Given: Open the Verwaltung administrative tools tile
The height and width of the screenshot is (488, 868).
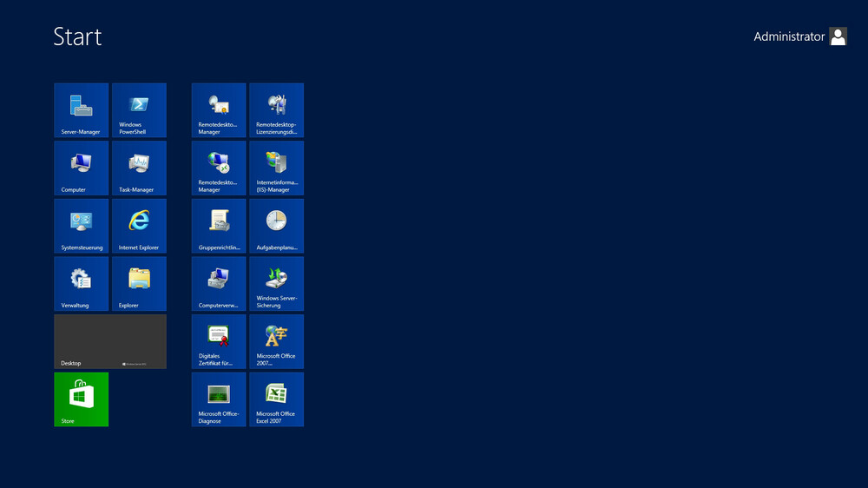Looking at the screenshot, I should [x=82, y=283].
